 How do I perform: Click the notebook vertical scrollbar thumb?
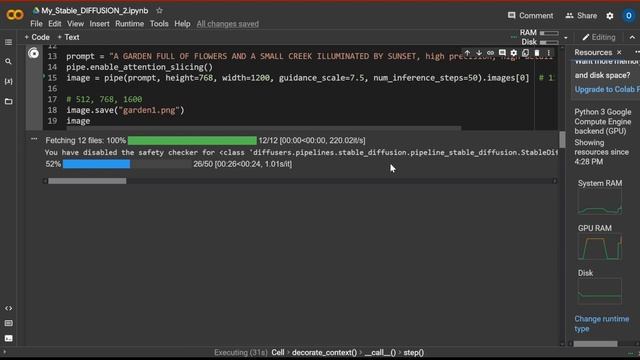(x=562, y=140)
